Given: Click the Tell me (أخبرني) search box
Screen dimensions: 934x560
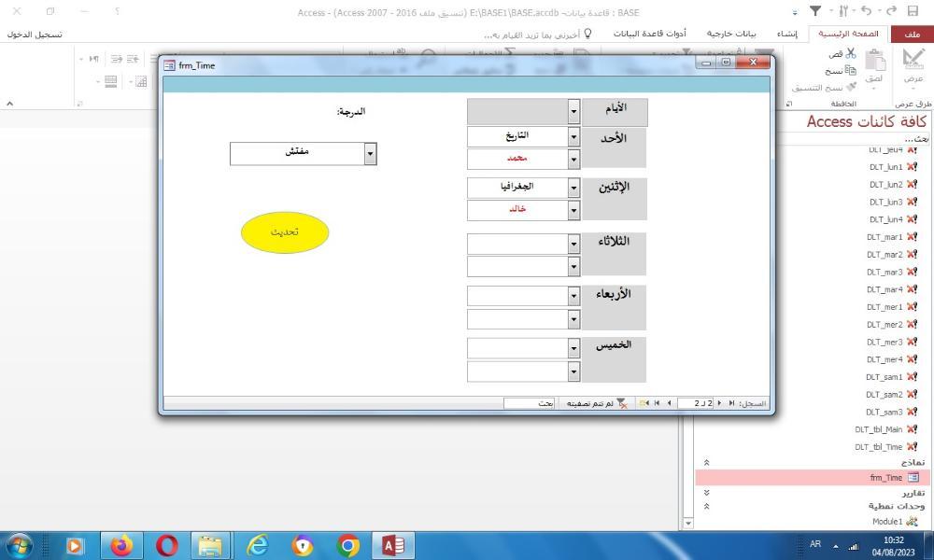Looking at the screenshot, I should [x=537, y=34].
